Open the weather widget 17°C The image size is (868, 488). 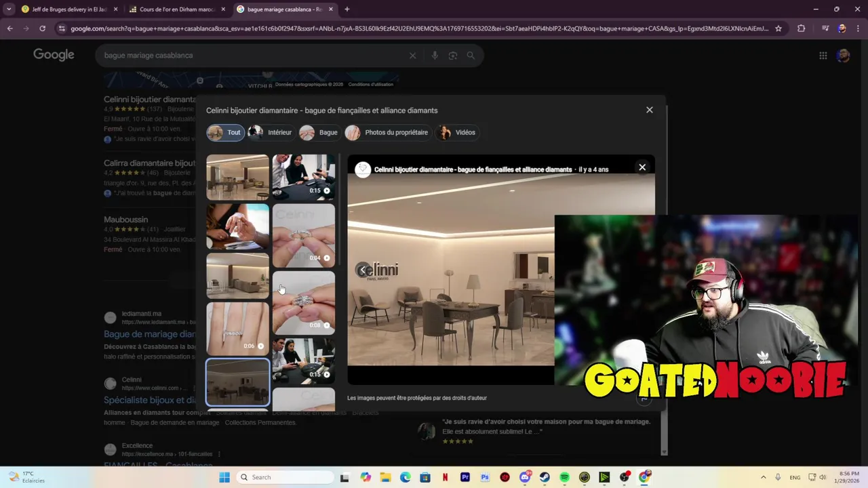tap(27, 477)
